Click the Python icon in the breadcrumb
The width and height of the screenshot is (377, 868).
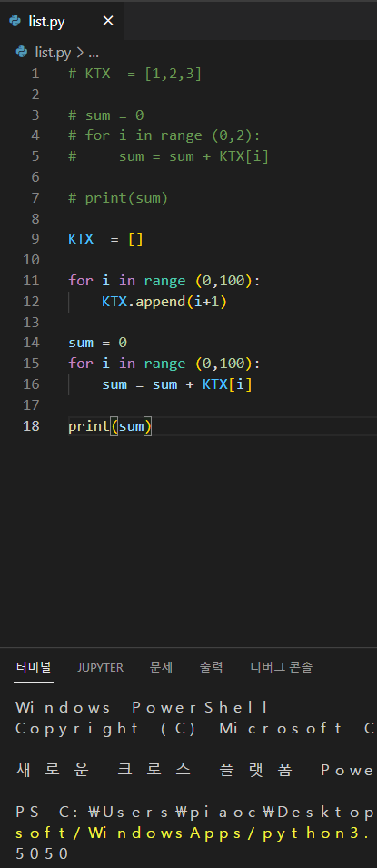(22, 53)
